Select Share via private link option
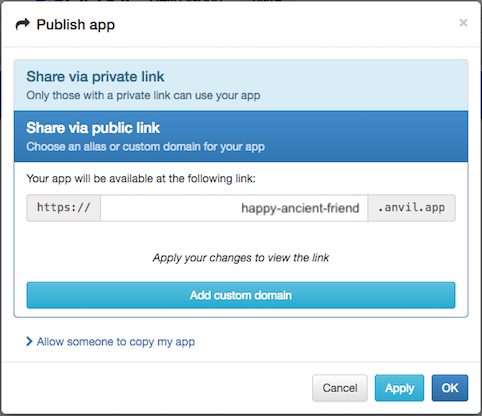The image size is (482, 416). click(241, 85)
